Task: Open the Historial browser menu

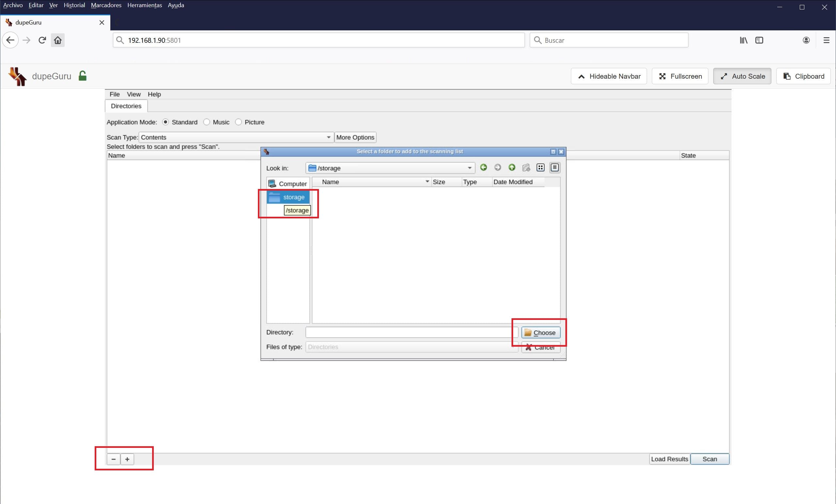Action: pyautogui.click(x=74, y=5)
